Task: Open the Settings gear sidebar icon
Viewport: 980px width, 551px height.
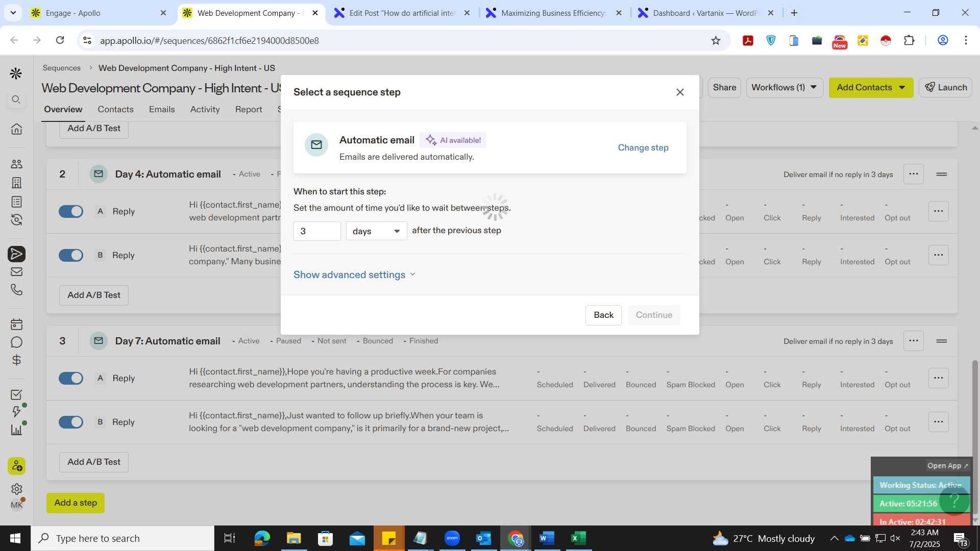Action: 16,489
